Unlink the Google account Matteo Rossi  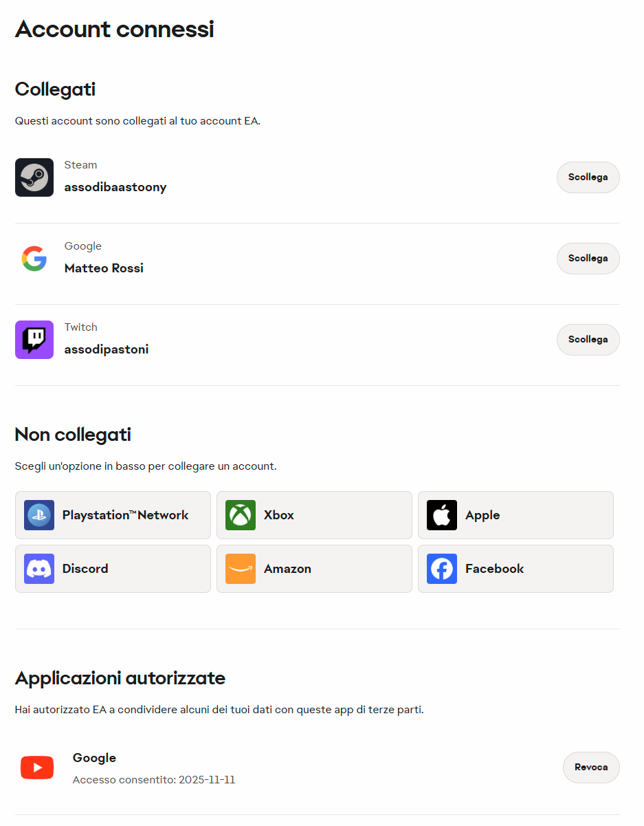click(x=588, y=259)
